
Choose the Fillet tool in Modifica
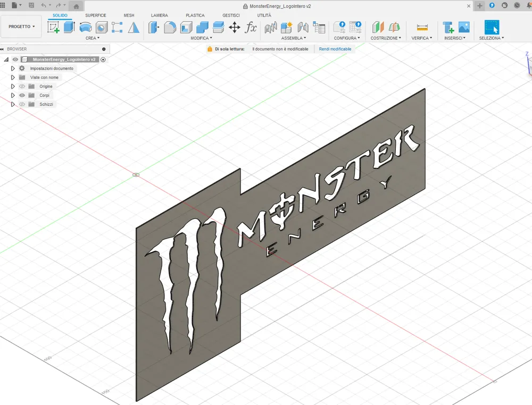170,27
